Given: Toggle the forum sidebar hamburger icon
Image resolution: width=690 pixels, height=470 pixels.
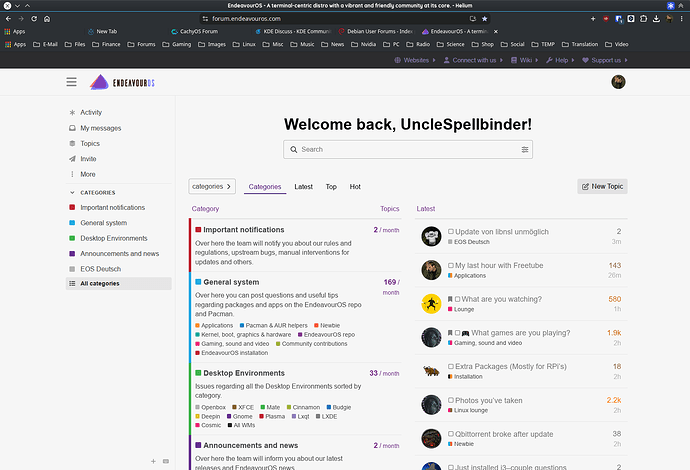Looking at the screenshot, I should click(x=71, y=82).
